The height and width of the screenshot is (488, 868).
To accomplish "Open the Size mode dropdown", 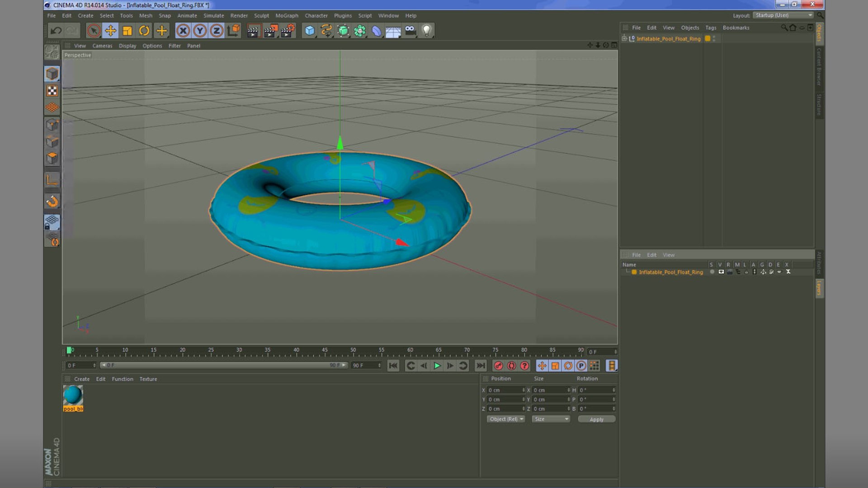I will [551, 419].
